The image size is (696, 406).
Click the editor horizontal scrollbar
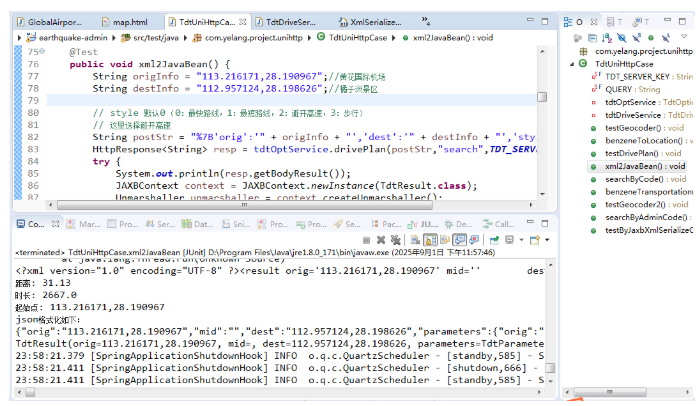pyautogui.click(x=245, y=205)
